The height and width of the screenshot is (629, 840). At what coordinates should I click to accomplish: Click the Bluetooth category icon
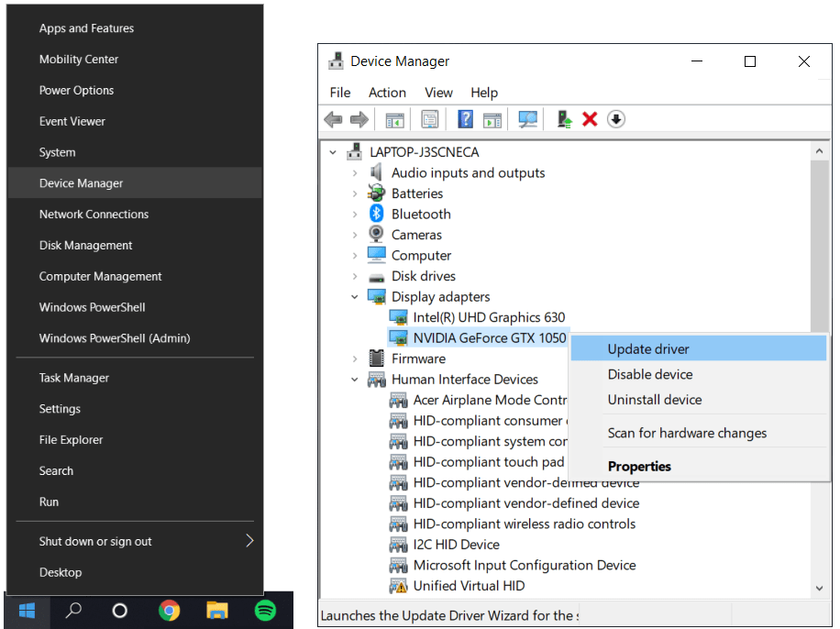coord(376,214)
